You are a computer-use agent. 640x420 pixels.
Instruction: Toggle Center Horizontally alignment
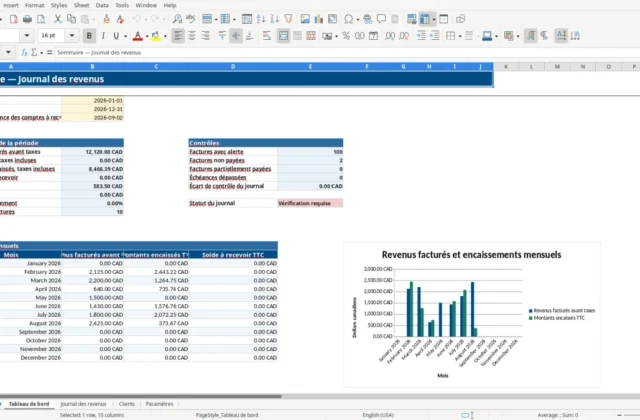(192, 36)
